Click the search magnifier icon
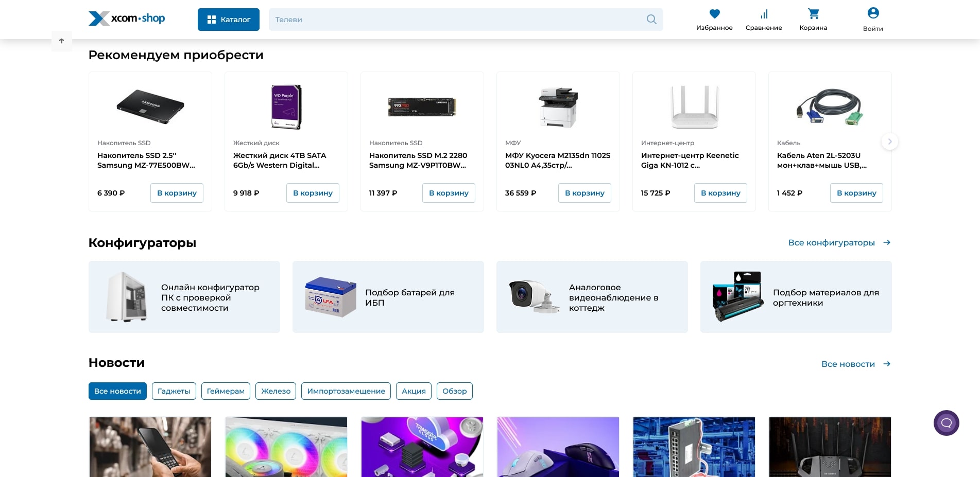The height and width of the screenshot is (477, 980). click(x=651, y=20)
